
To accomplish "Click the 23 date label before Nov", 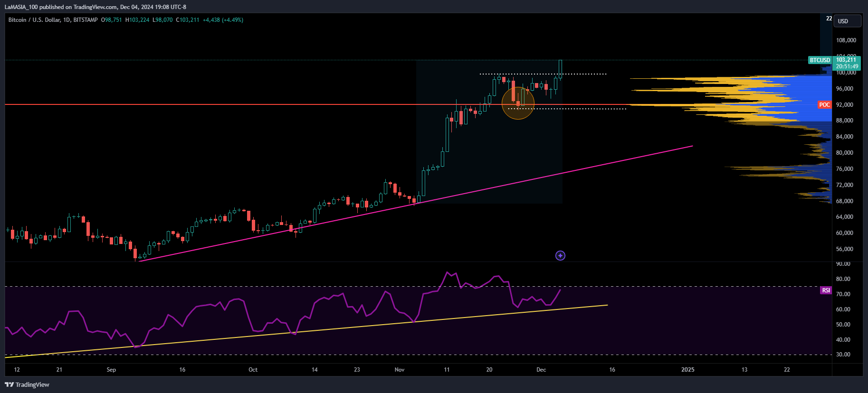I will tap(357, 370).
